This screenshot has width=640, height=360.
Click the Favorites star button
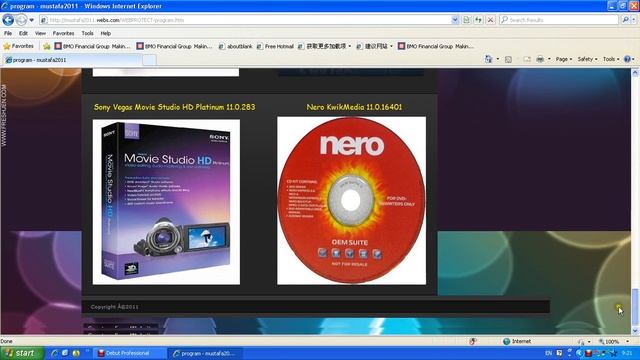(18, 46)
